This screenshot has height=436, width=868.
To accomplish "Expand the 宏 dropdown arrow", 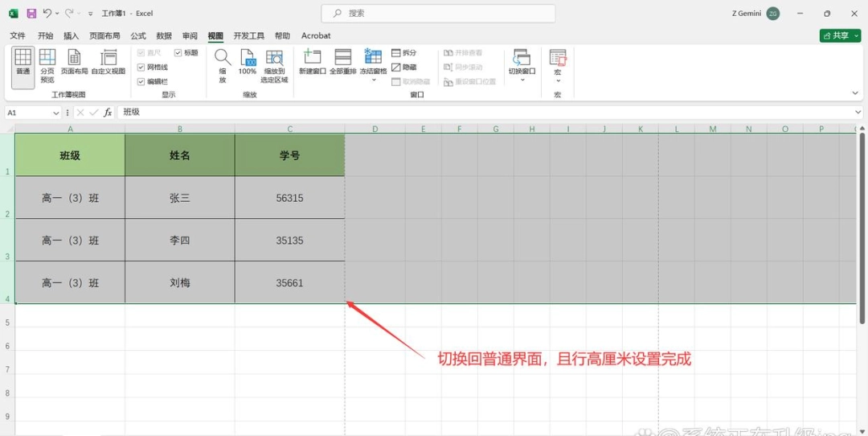I will point(558,80).
